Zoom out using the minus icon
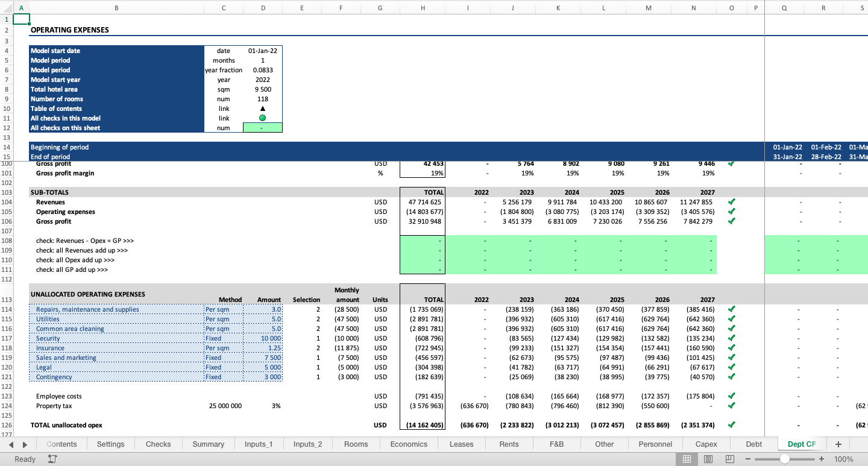 pyautogui.click(x=749, y=459)
